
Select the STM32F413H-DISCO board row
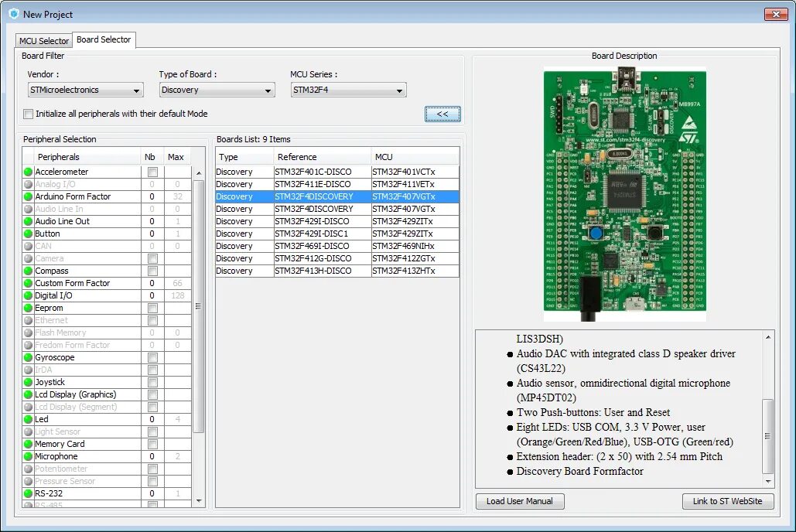337,271
